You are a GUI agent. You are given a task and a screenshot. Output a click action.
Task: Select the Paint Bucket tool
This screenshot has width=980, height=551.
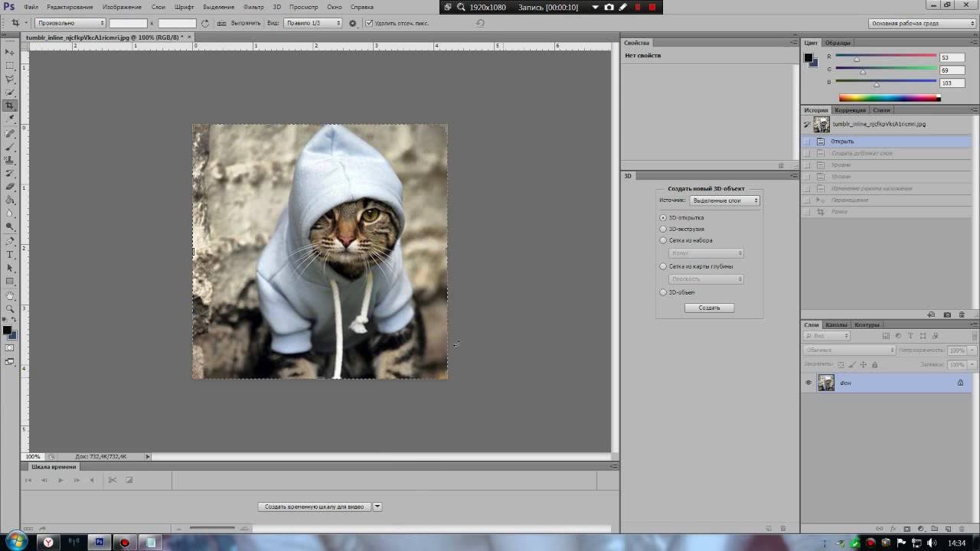click(10, 201)
